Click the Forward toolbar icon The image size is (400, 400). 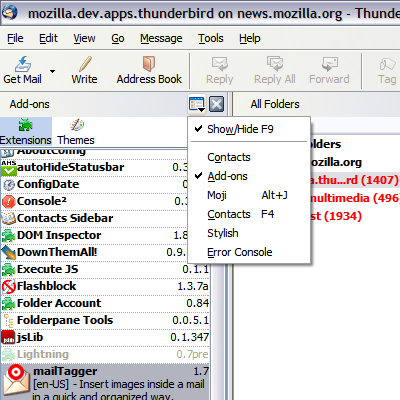click(329, 64)
